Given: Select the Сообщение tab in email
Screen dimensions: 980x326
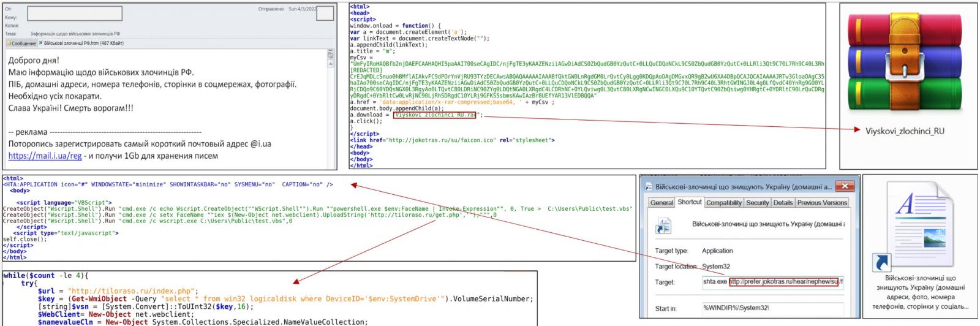Looking at the screenshot, I should (x=21, y=44).
